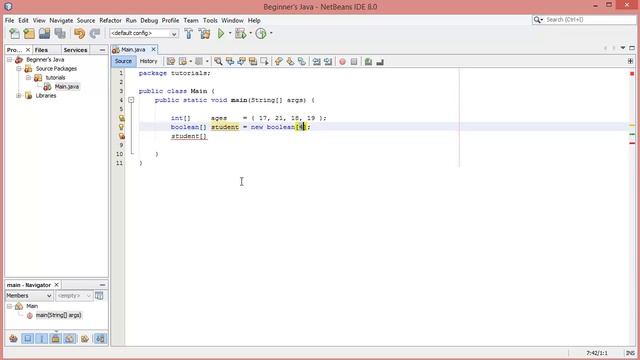The image size is (640, 360).
Task: Toggle Show Non-Public Members in Navigator
Action: pos(56,338)
